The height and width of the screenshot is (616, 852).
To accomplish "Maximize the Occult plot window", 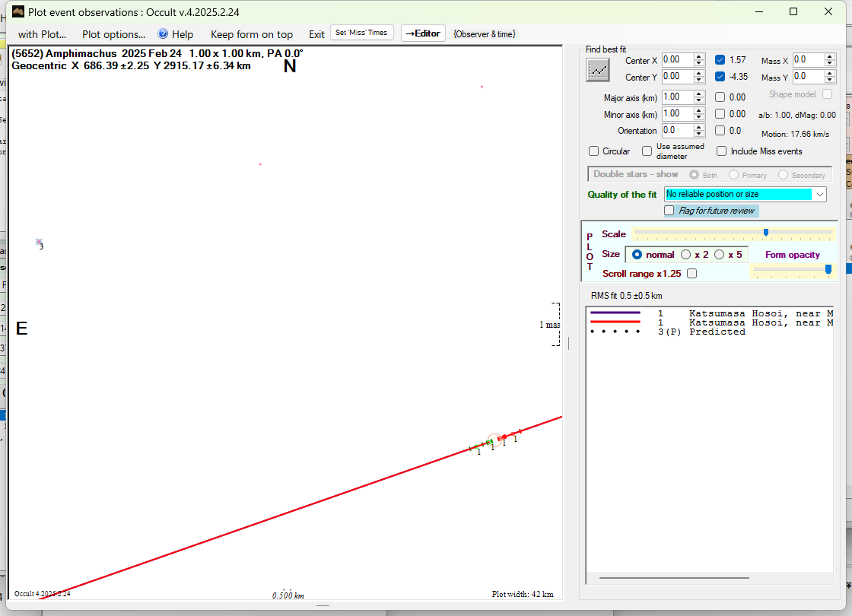I will (x=793, y=11).
